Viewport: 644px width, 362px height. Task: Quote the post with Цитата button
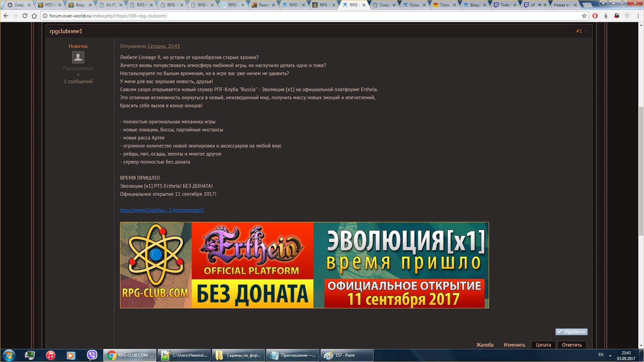click(x=543, y=345)
